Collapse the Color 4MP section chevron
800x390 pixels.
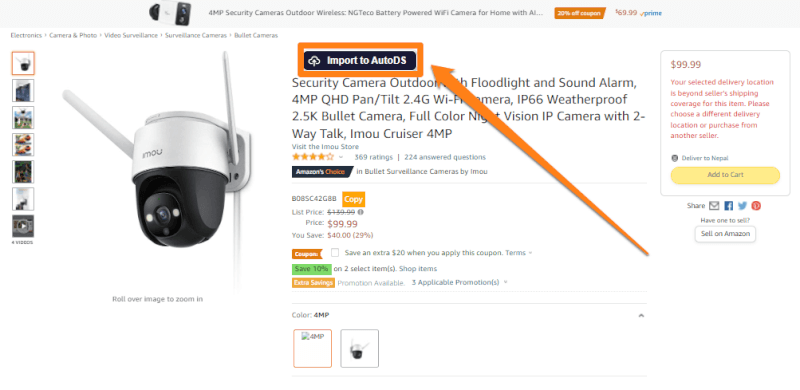tap(641, 315)
